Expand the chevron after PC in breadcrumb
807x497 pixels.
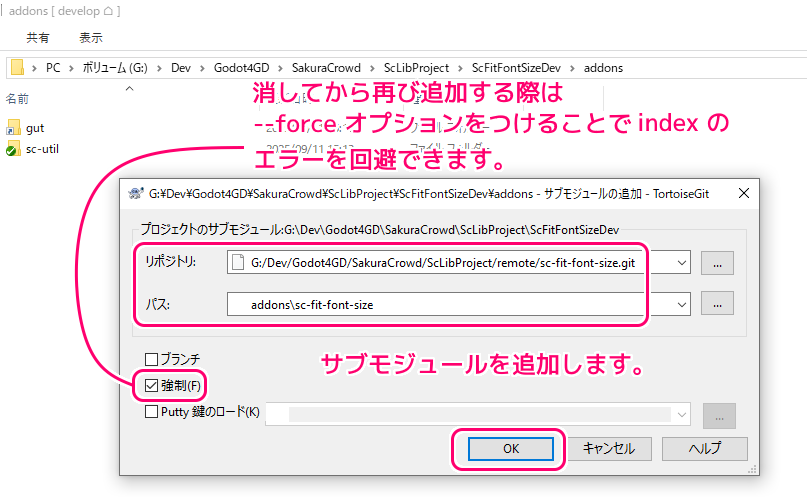click(71, 68)
